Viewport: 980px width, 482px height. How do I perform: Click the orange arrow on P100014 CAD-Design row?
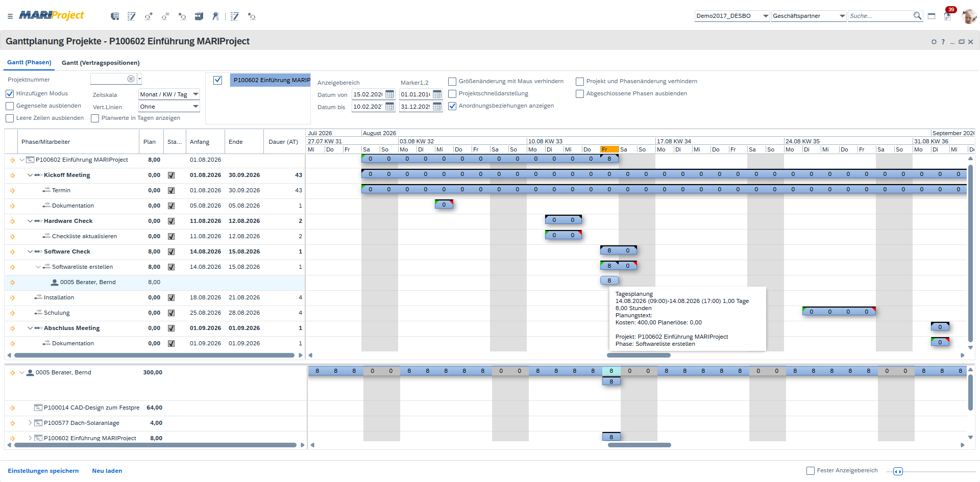coord(12,408)
